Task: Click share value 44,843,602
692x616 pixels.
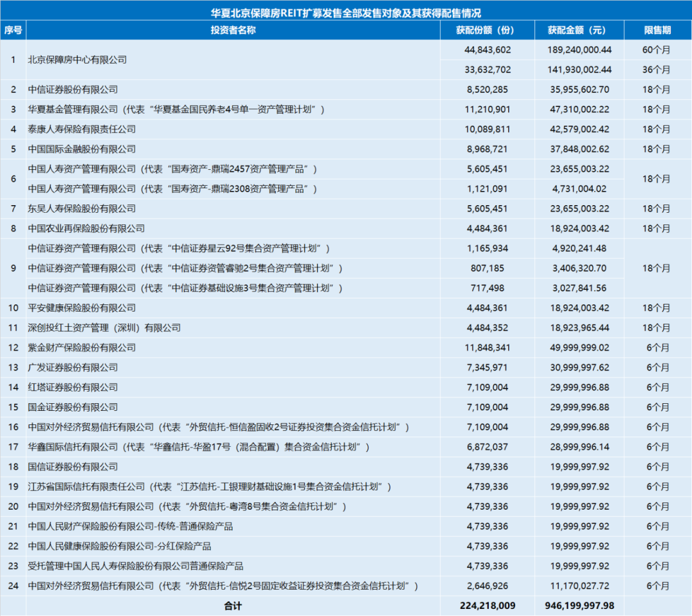Action: [x=487, y=50]
